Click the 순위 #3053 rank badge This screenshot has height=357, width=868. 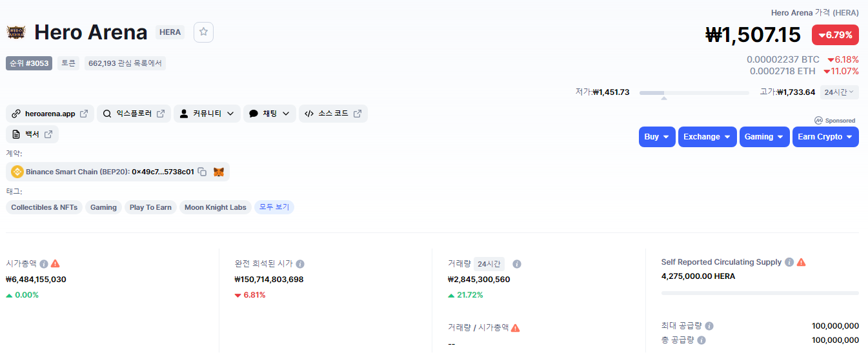pos(29,63)
